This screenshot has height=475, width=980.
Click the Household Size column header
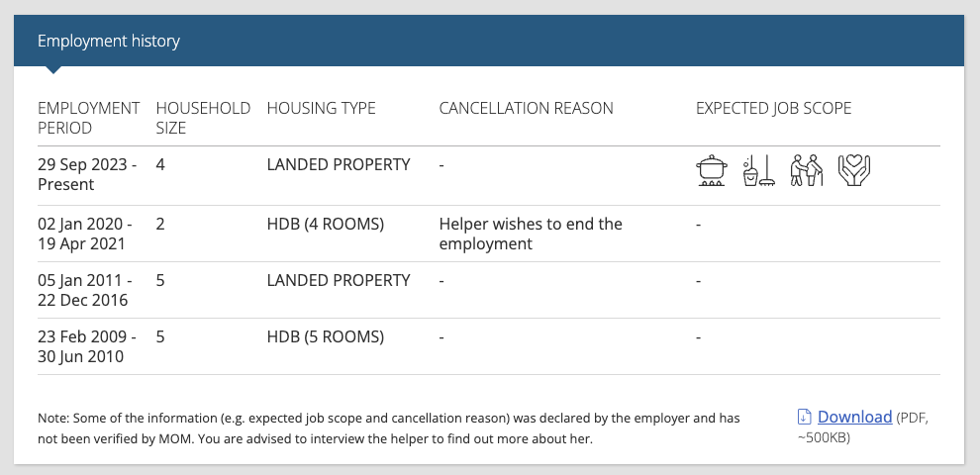click(203, 118)
